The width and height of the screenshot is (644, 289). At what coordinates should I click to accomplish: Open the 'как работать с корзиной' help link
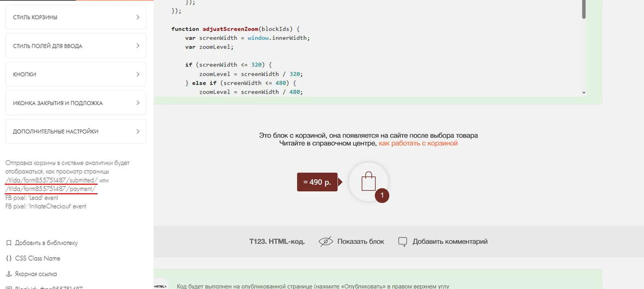coord(418,143)
